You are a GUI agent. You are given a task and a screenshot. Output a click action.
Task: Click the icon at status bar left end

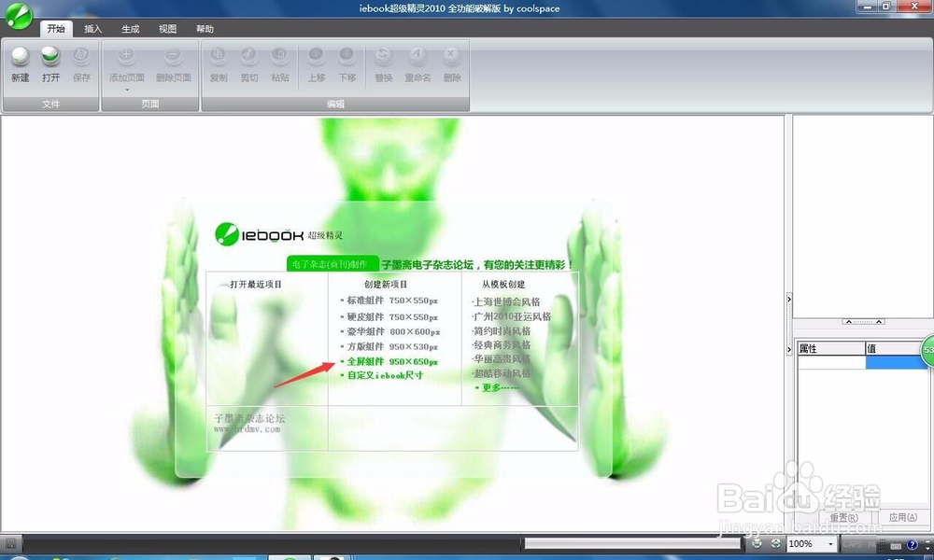tap(10, 543)
